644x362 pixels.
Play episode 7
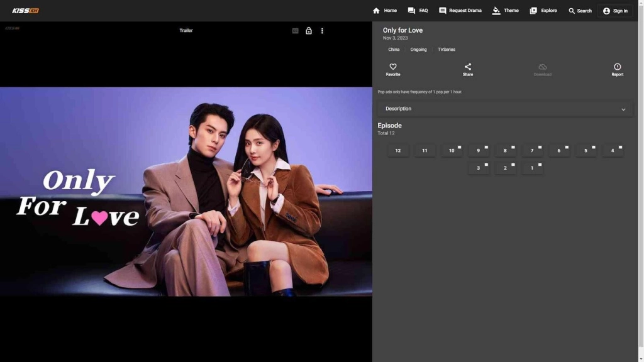pyautogui.click(x=532, y=151)
